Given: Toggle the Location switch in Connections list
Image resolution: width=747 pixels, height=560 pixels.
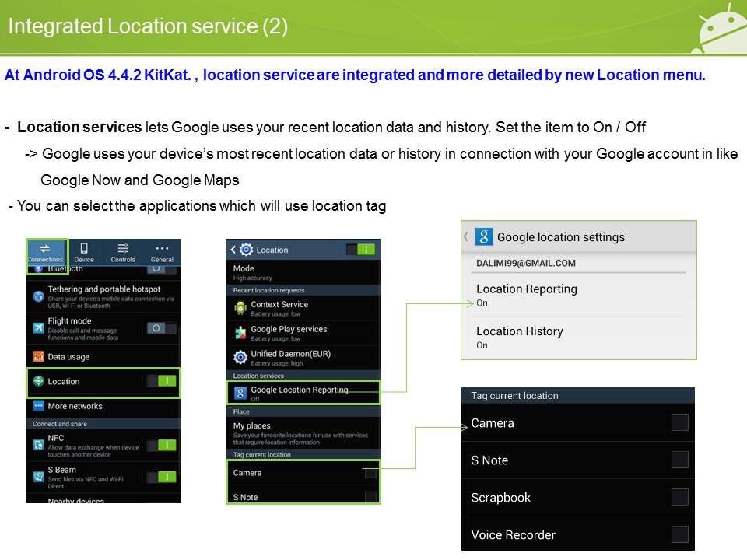Looking at the screenshot, I should click(x=162, y=381).
